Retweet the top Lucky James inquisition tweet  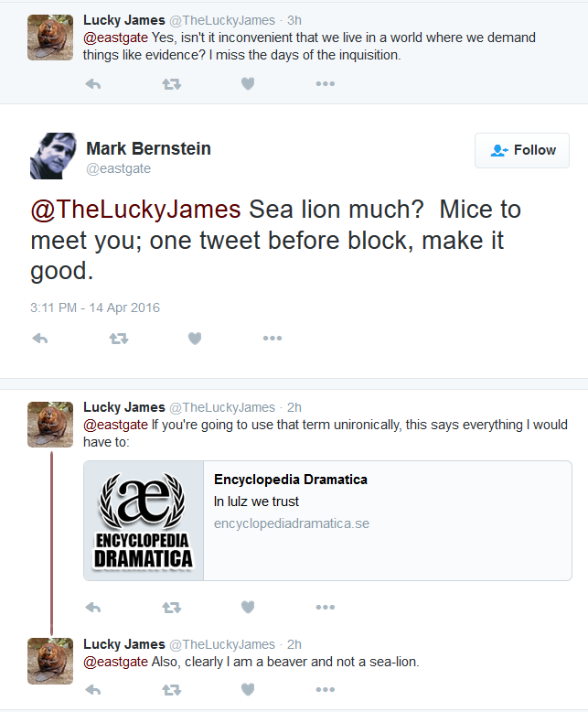(x=172, y=84)
